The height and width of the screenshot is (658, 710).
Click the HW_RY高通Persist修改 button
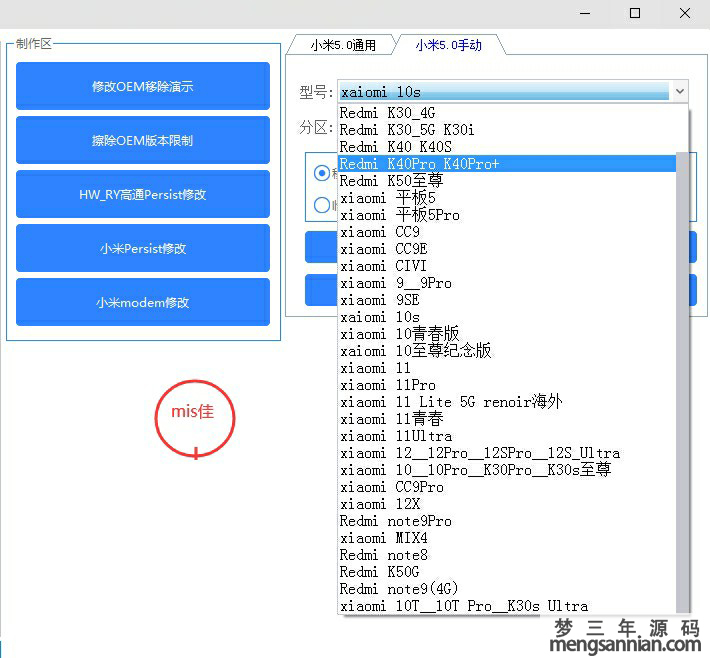point(143,194)
